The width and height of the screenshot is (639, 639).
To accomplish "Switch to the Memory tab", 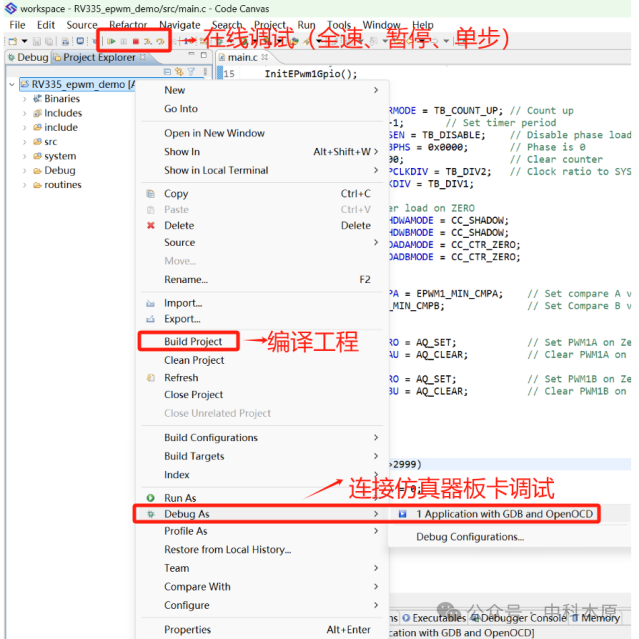I will [x=596, y=618].
